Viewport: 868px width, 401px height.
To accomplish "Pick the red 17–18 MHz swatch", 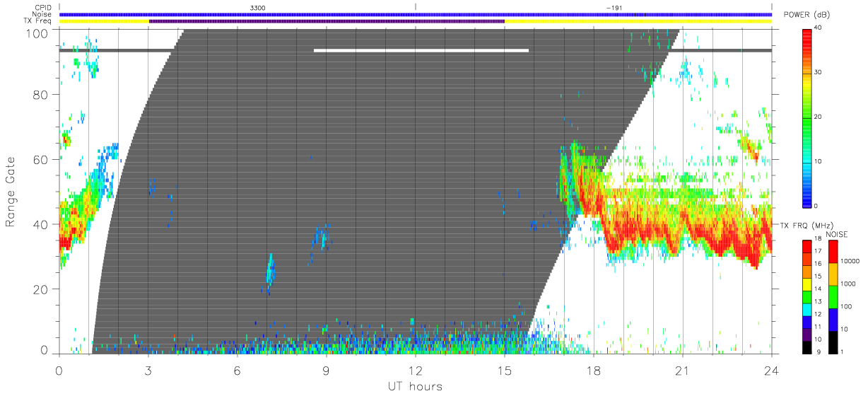I will (x=807, y=245).
